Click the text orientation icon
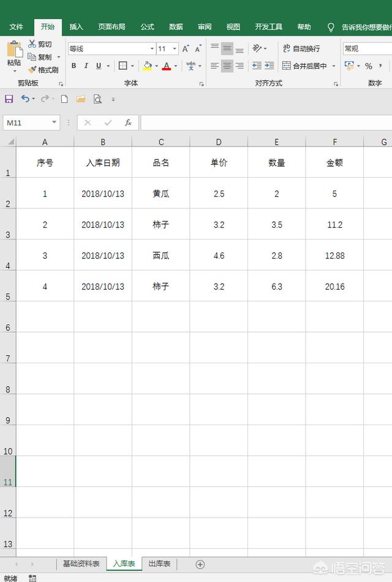Image resolution: width=392 pixels, height=582 pixels. point(257,48)
